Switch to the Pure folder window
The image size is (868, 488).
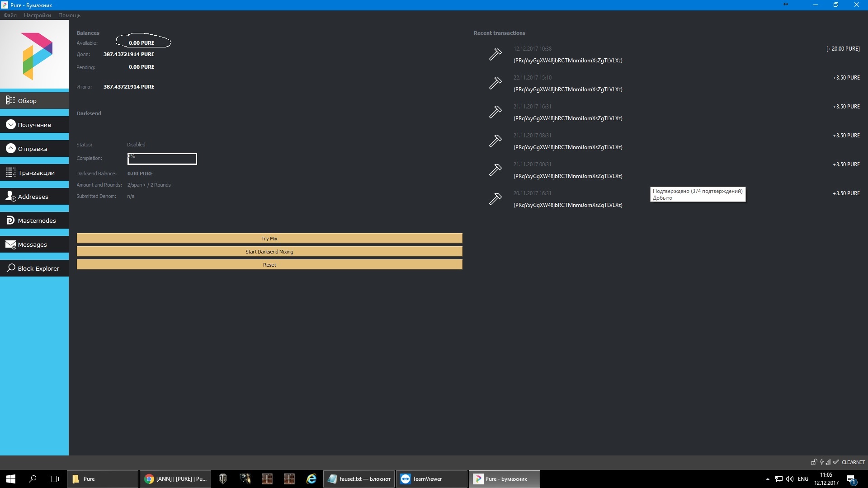[x=103, y=479]
